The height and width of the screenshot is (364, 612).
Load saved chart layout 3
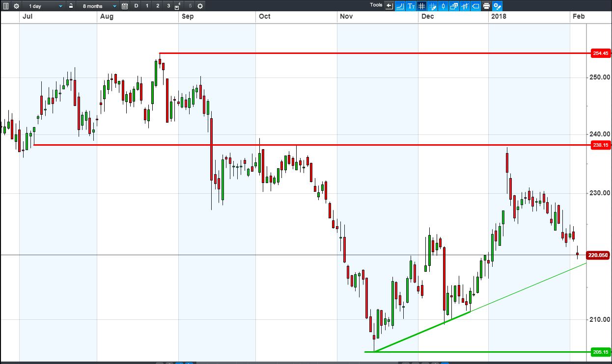click(x=168, y=6)
